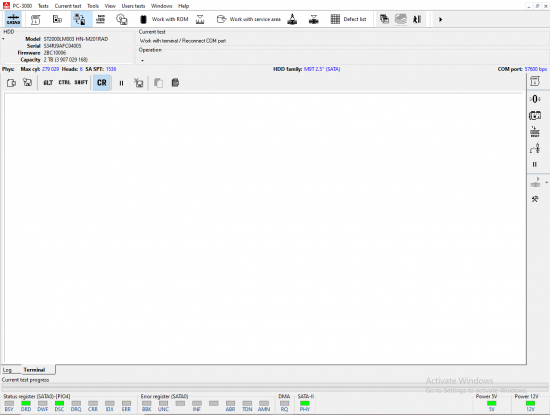The image size is (550, 415).
Task: Click the greyed copy icon in terminal toolbar
Action: [158, 83]
